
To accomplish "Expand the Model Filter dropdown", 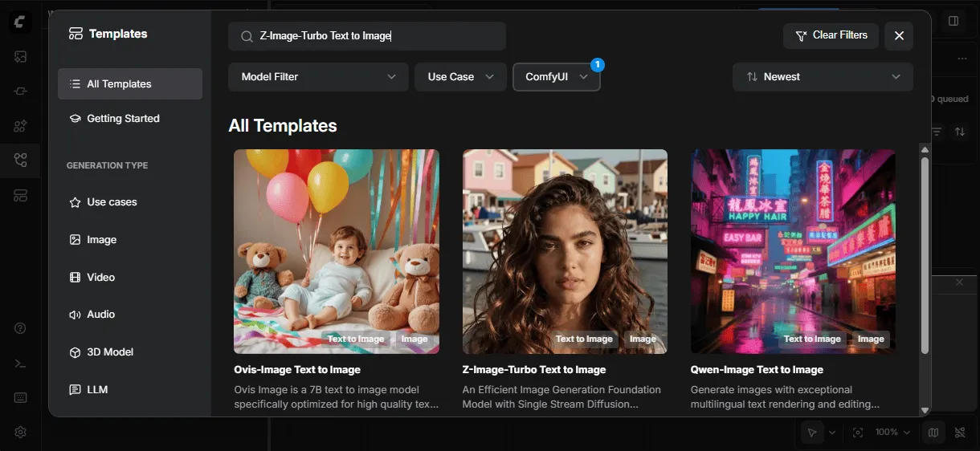I will [x=318, y=77].
